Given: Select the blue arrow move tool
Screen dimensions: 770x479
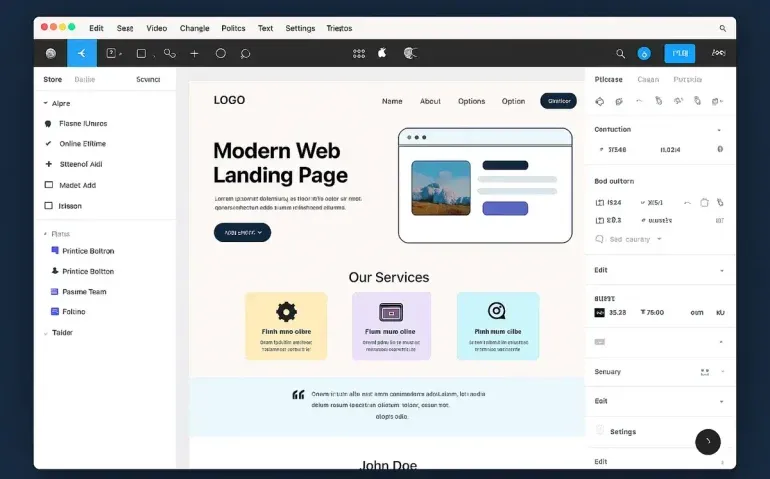Looking at the screenshot, I should tap(82, 53).
